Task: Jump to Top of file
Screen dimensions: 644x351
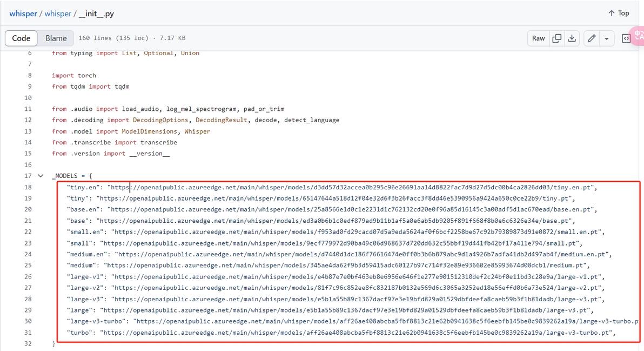Action: (x=619, y=13)
